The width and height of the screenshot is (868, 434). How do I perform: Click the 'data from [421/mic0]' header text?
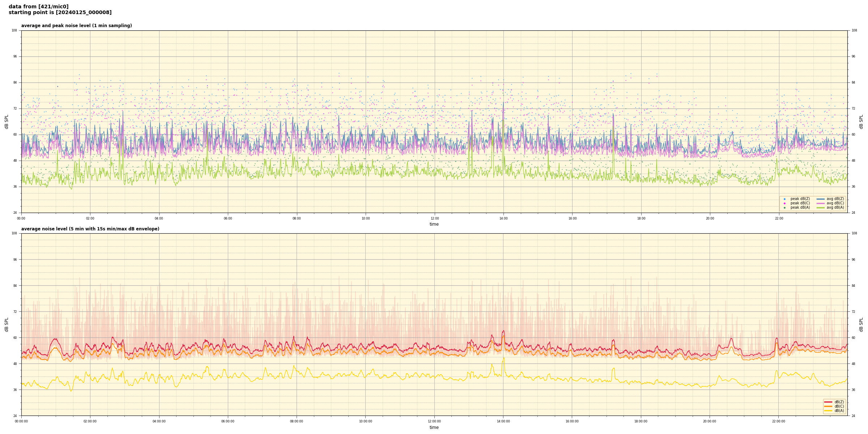pos(38,7)
